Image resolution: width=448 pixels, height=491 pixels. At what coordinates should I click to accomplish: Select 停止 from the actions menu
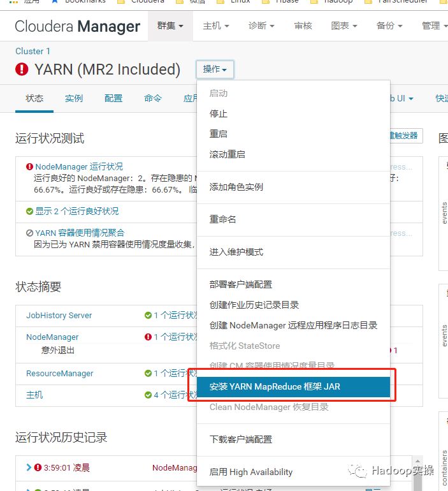293,114
